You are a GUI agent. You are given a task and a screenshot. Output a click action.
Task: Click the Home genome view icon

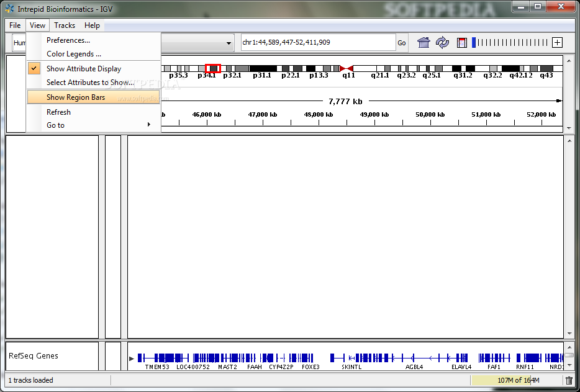tap(424, 43)
